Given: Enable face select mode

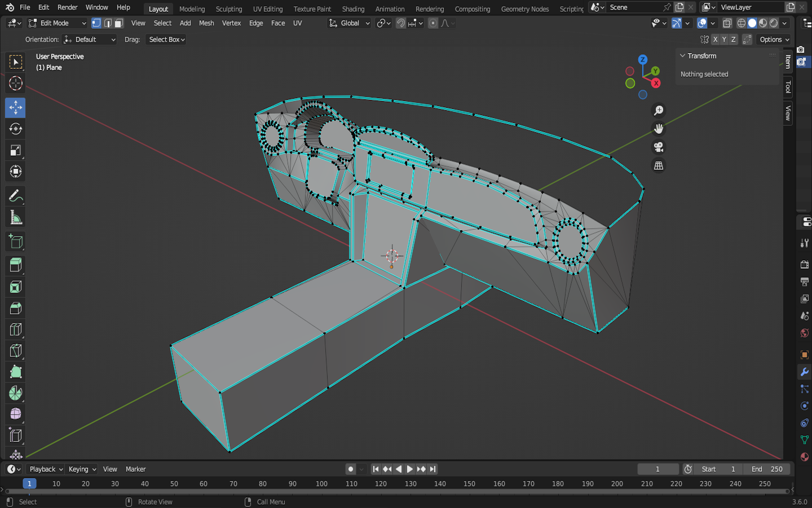Looking at the screenshot, I should pyautogui.click(x=118, y=23).
